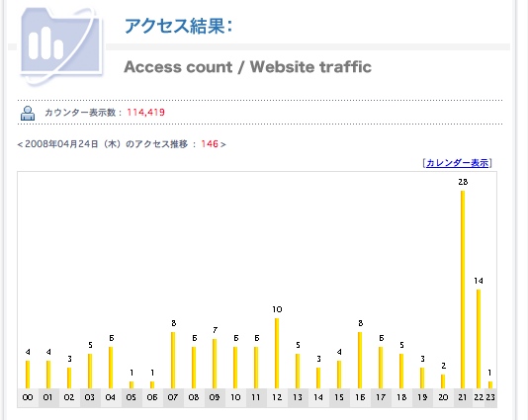This screenshot has height=420, width=528.
Task: Select the bar for hour 04
Action: click(111, 368)
